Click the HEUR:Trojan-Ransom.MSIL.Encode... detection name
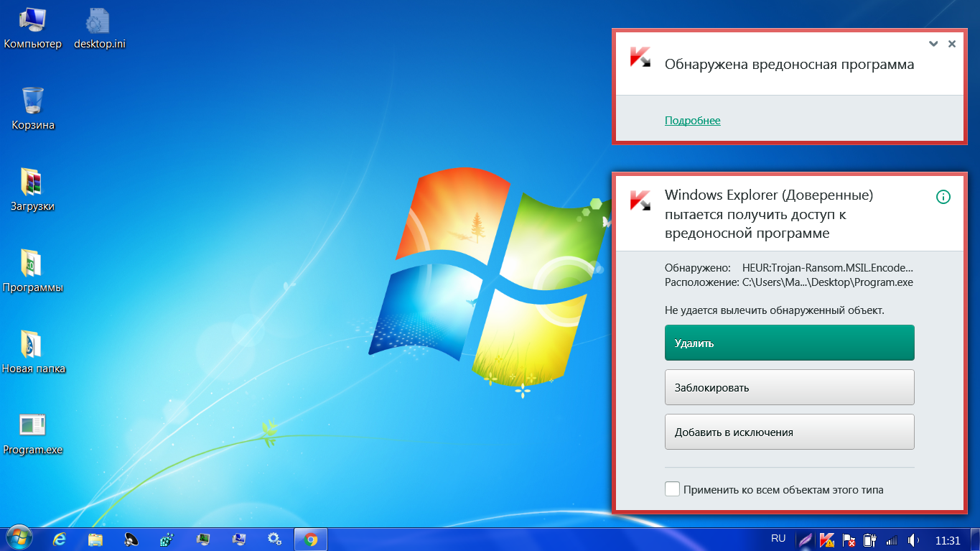 point(828,268)
